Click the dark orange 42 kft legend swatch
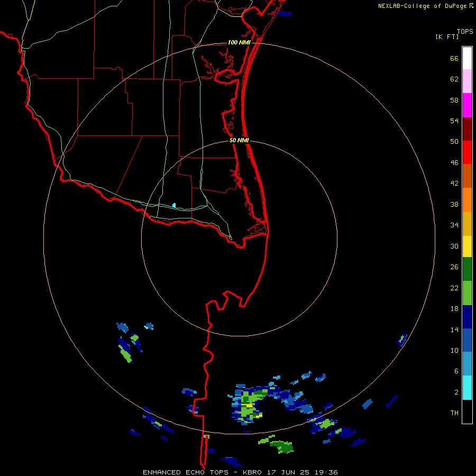Screen dimensions: 476x476 point(467,176)
